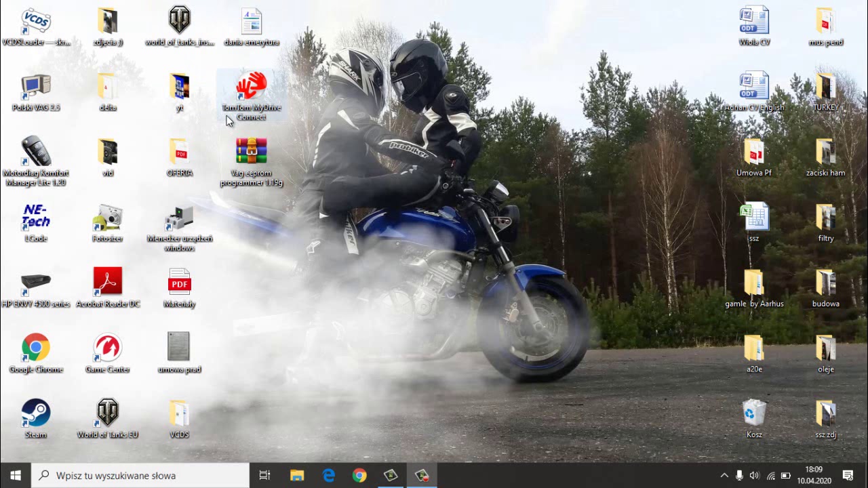868x488 pixels.
Task: Open the delta folder
Action: [x=108, y=92]
